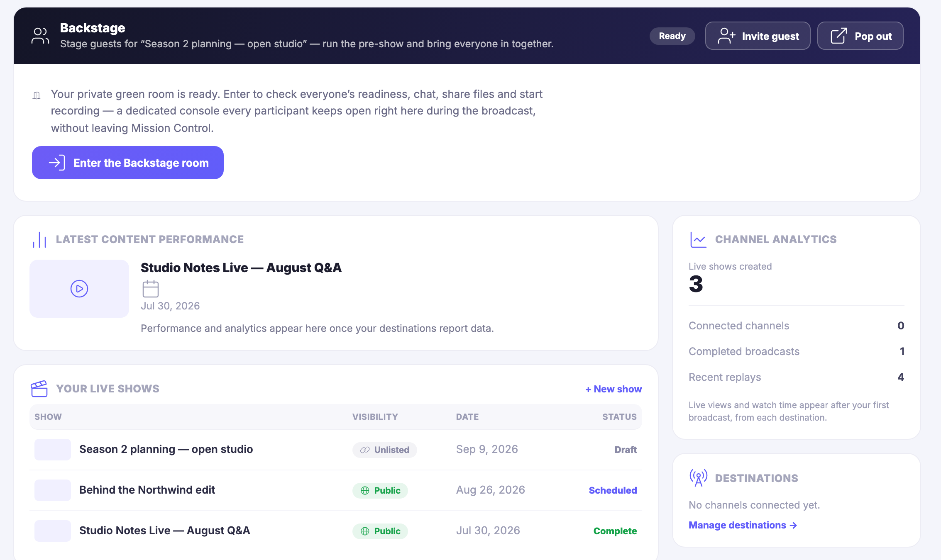The width and height of the screenshot is (941, 560).
Task: Click the DATE column header
Action: [467, 417]
